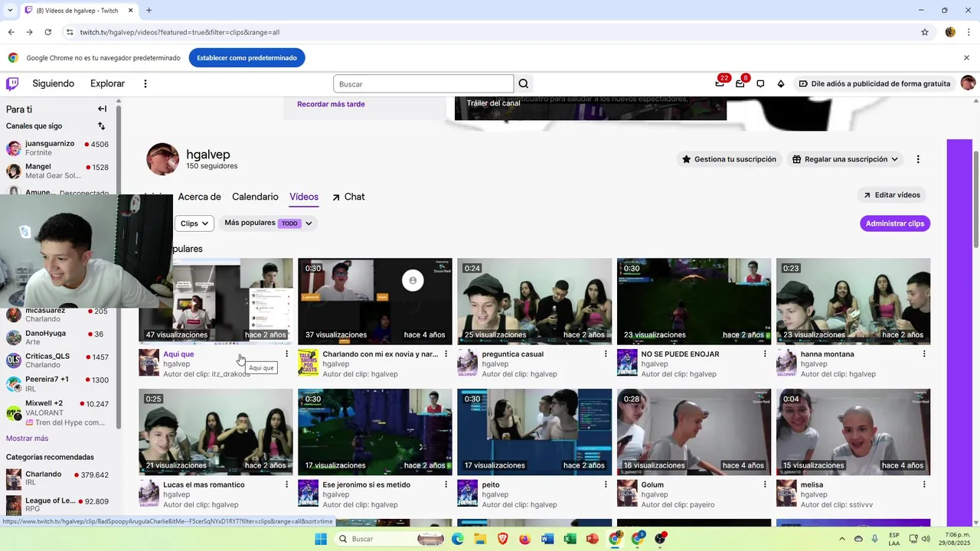Viewport: 980px width, 551px height.
Task: Open a new Chrome tab
Action: [149, 10]
